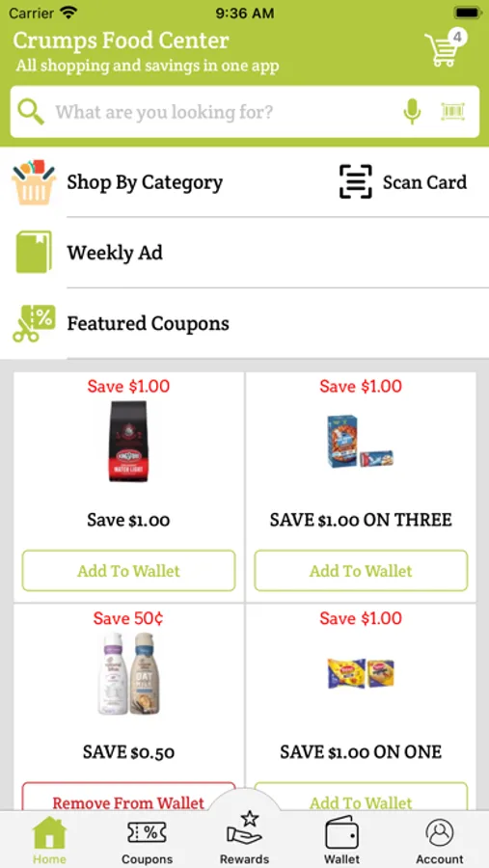
Task: Tap the Weekly Ad booklet icon
Action: 34,253
